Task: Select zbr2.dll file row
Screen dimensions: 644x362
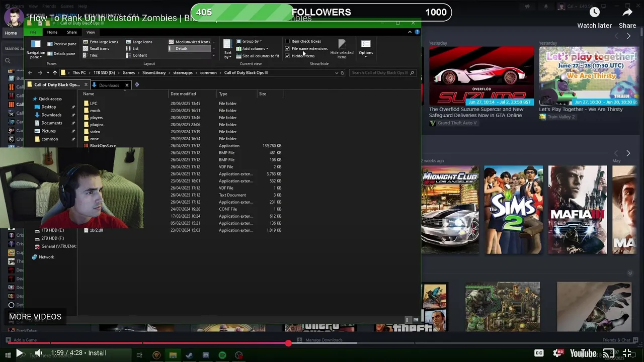Action: (x=182, y=230)
